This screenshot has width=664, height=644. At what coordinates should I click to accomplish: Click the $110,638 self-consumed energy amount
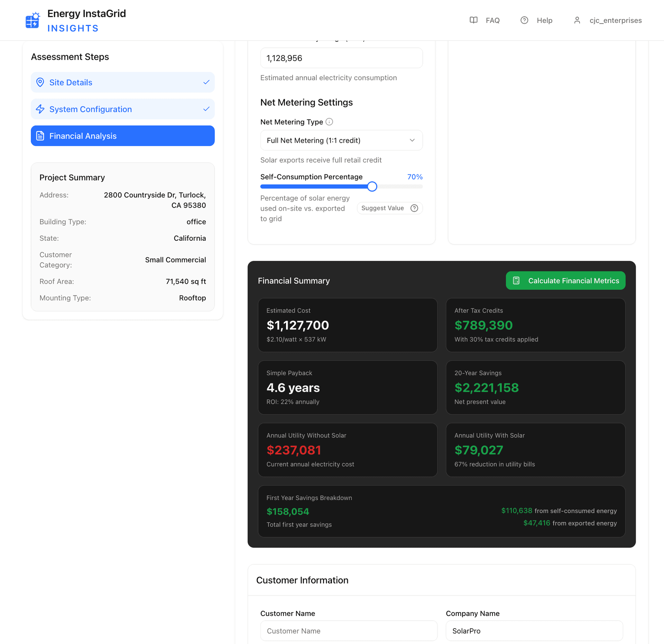[x=517, y=510]
